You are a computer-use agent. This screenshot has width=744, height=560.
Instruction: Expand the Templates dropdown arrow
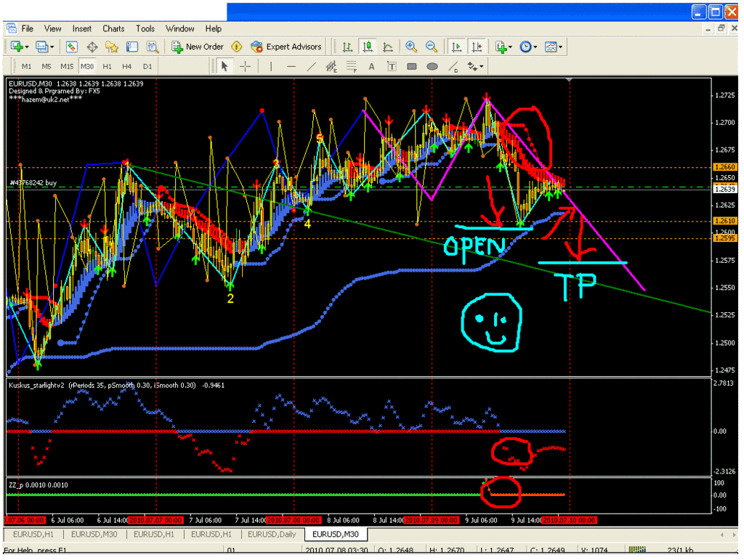coord(560,47)
